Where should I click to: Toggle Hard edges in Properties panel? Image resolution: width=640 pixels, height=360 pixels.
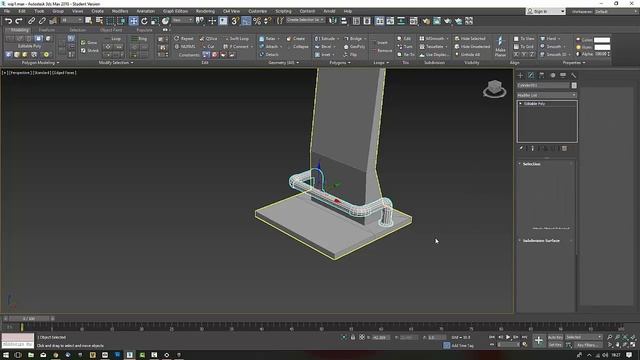pos(549,38)
